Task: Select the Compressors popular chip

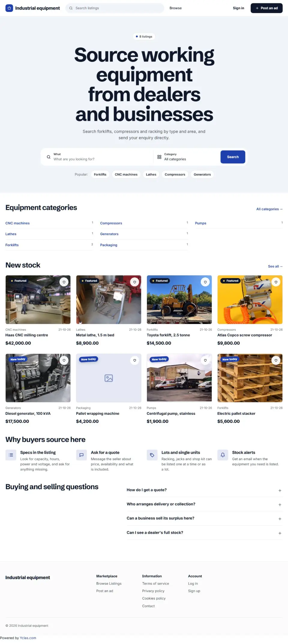Action: click(175, 174)
